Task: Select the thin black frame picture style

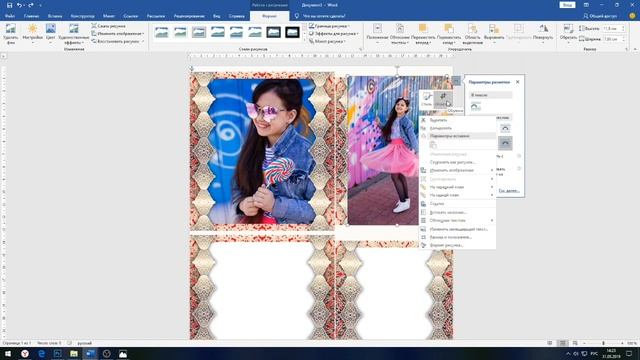Action: click(x=273, y=32)
